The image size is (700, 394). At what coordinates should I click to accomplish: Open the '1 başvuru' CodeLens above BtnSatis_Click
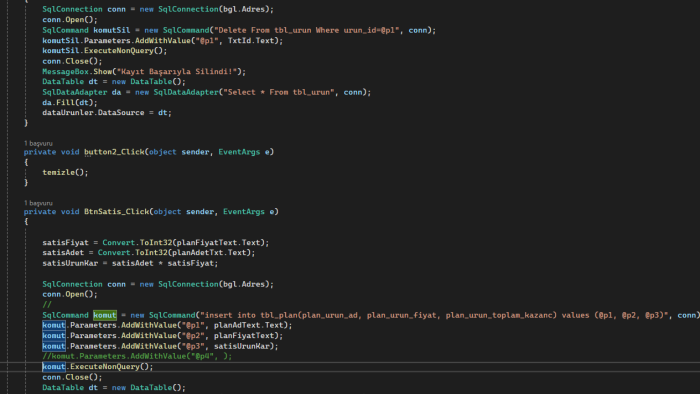38,203
